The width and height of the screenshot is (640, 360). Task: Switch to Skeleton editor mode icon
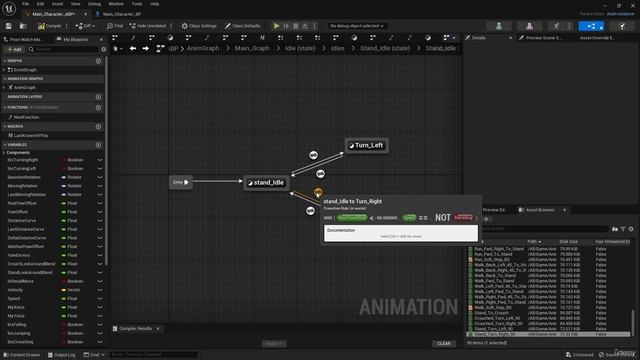pyautogui.click(x=499, y=26)
